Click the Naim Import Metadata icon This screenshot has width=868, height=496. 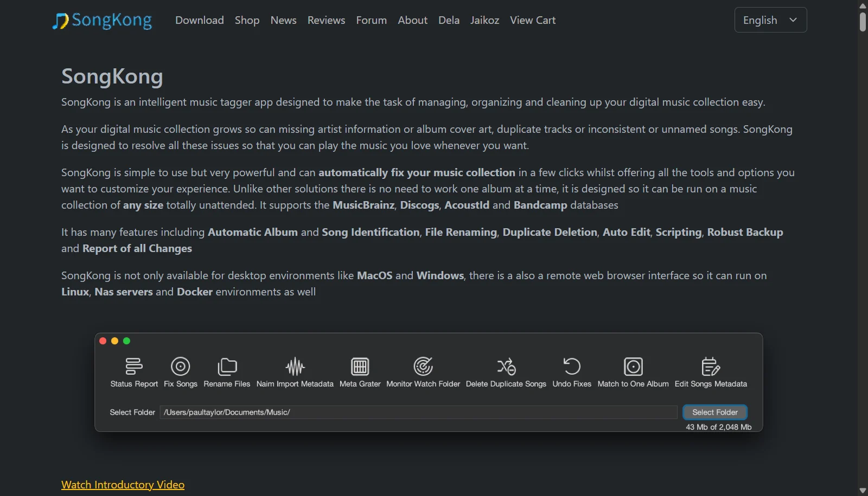coord(295,366)
